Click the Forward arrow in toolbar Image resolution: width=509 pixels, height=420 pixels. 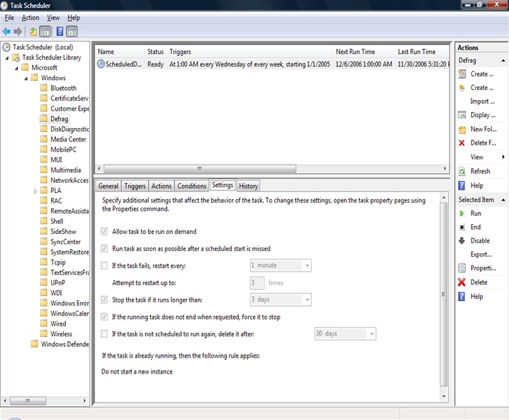[x=18, y=31]
